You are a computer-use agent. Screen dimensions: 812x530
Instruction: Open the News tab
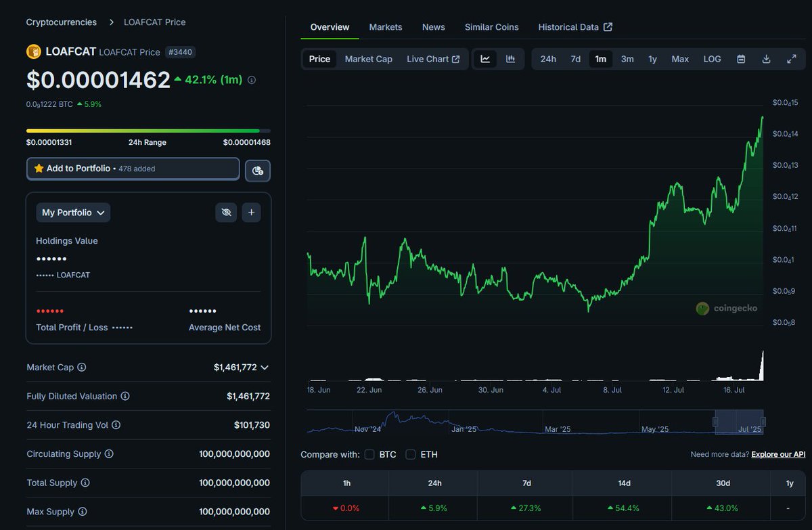tap(434, 27)
